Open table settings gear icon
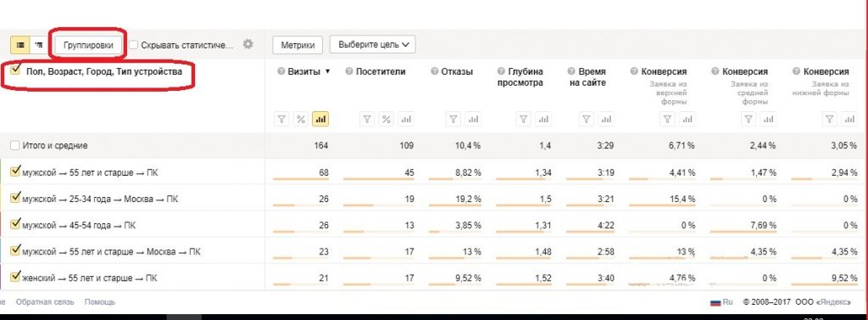This screenshot has height=320, width=868. (x=248, y=44)
